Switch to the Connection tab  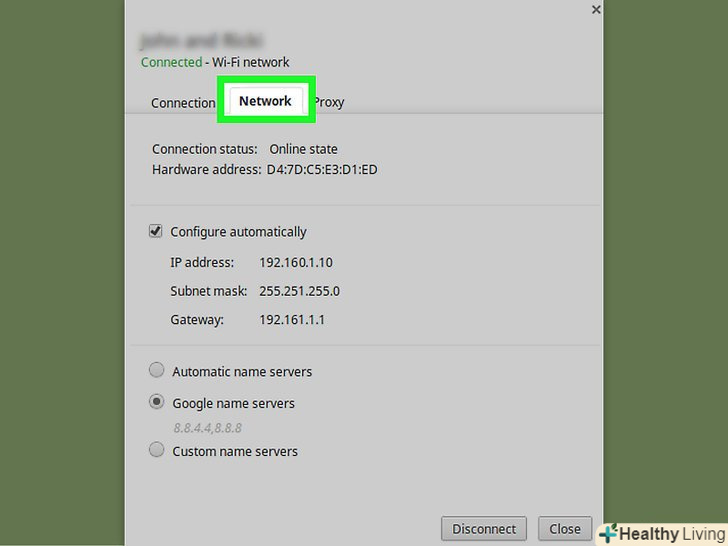pos(183,103)
